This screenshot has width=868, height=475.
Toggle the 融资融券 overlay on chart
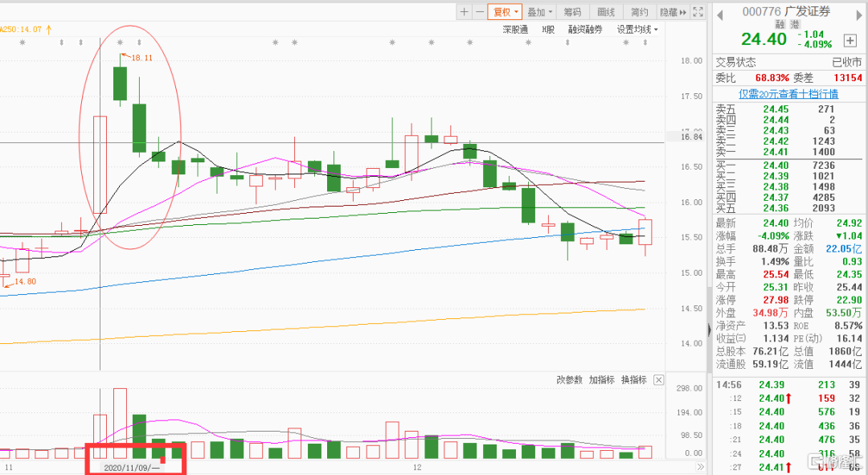pyautogui.click(x=585, y=30)
